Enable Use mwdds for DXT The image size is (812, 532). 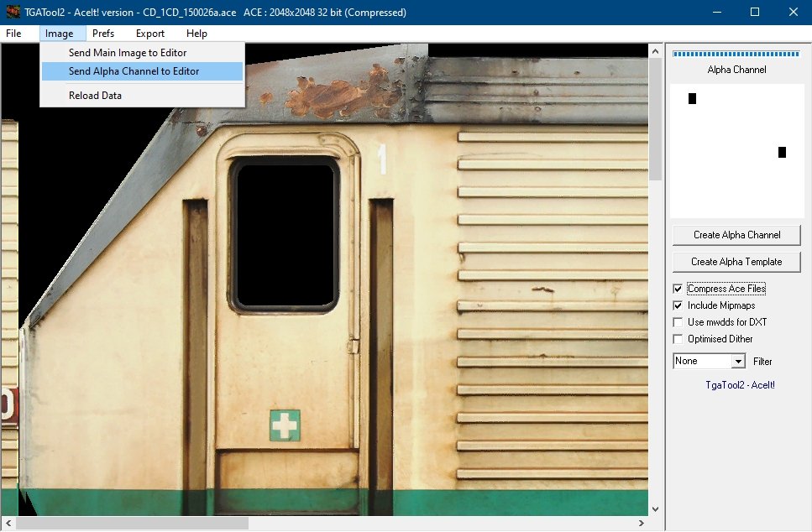click(x=678, y=322)
